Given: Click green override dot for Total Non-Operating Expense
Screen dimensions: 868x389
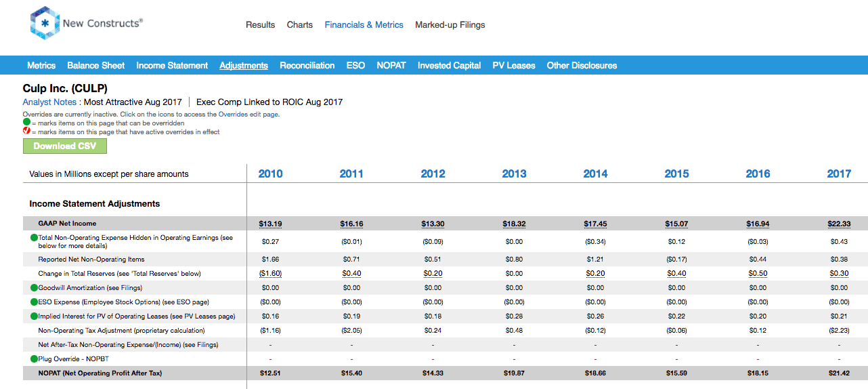Looking at the screenshot, I should (x=34, y=238).
